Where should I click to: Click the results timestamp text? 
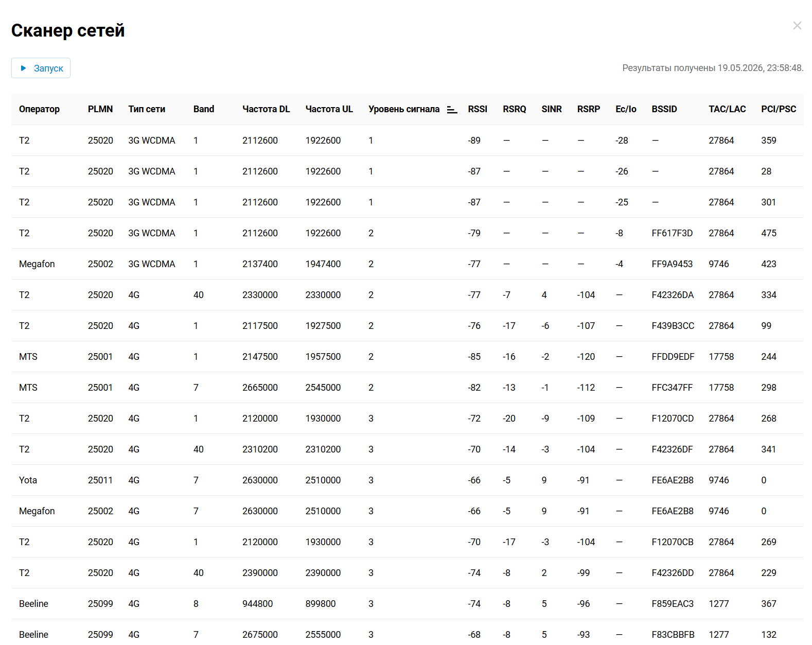713,68
